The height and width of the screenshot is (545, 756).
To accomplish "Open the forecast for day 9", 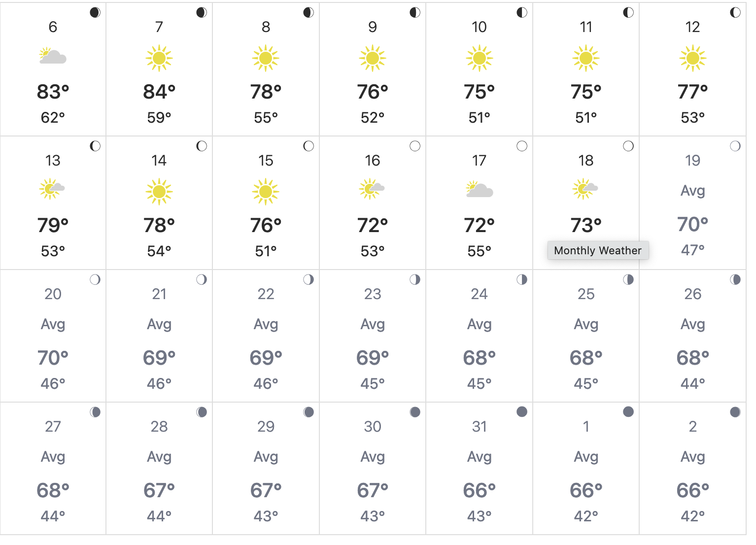I will (373, 69).
